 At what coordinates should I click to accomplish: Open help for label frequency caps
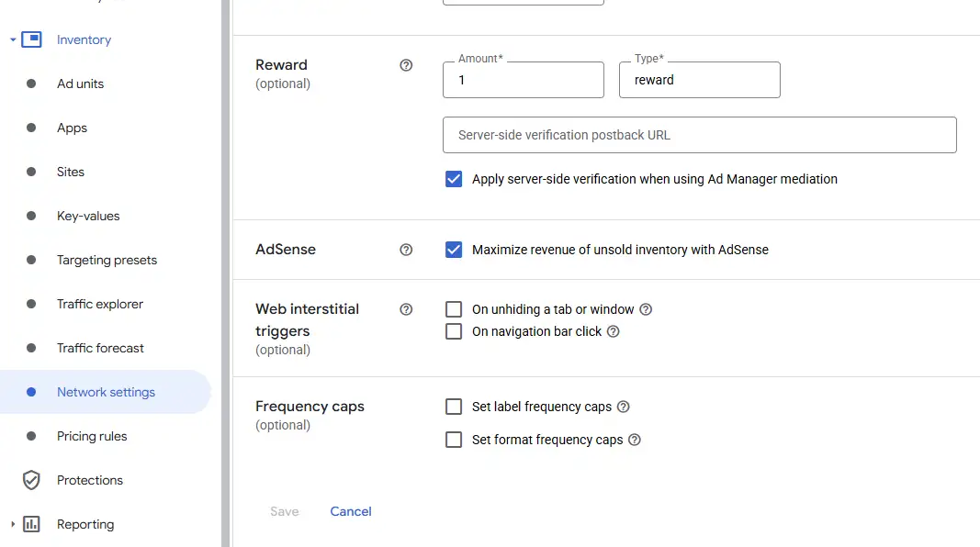pos(624,407)
